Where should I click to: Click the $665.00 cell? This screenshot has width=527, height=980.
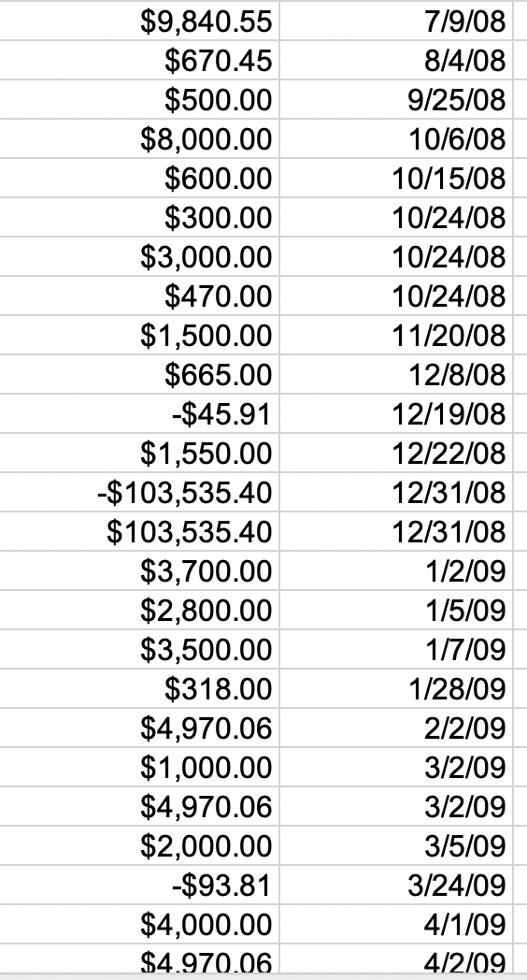(x=139, y=374)
